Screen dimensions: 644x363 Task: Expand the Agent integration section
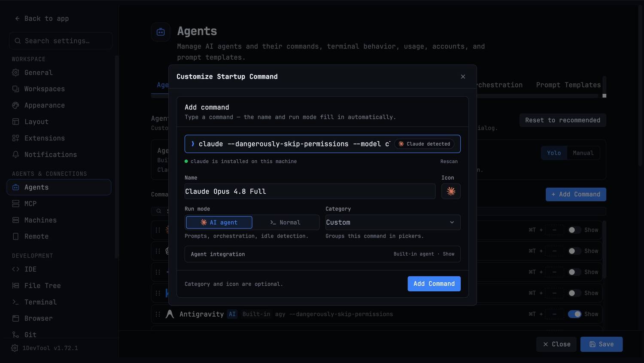322,254
